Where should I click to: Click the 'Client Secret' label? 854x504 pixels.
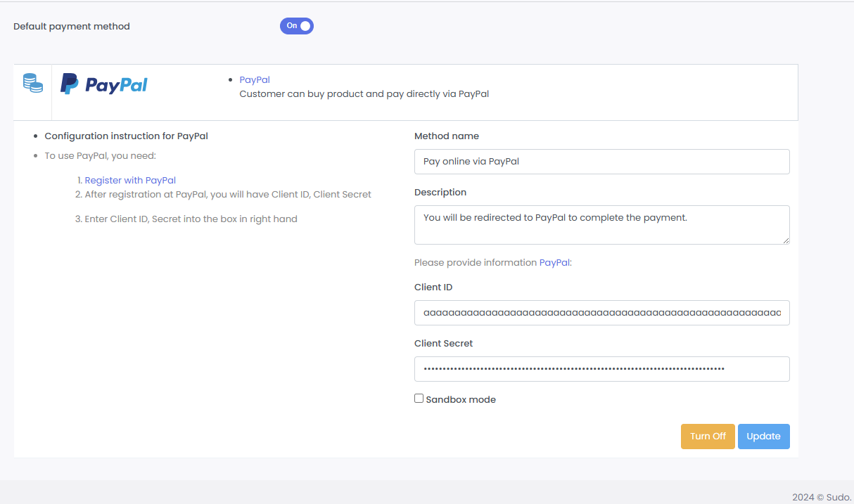(x=444, y=344)
